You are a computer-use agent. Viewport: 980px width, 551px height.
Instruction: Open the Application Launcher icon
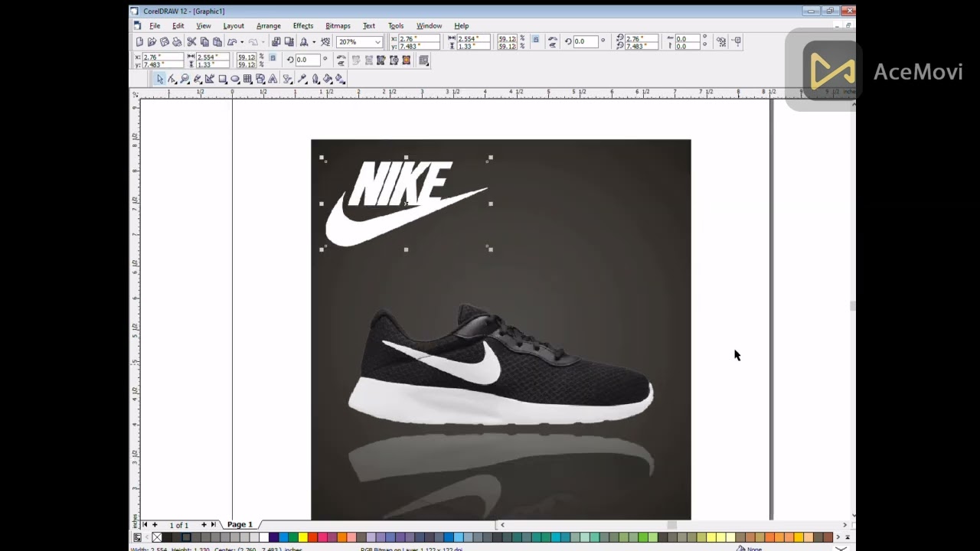tap(303, 41)
